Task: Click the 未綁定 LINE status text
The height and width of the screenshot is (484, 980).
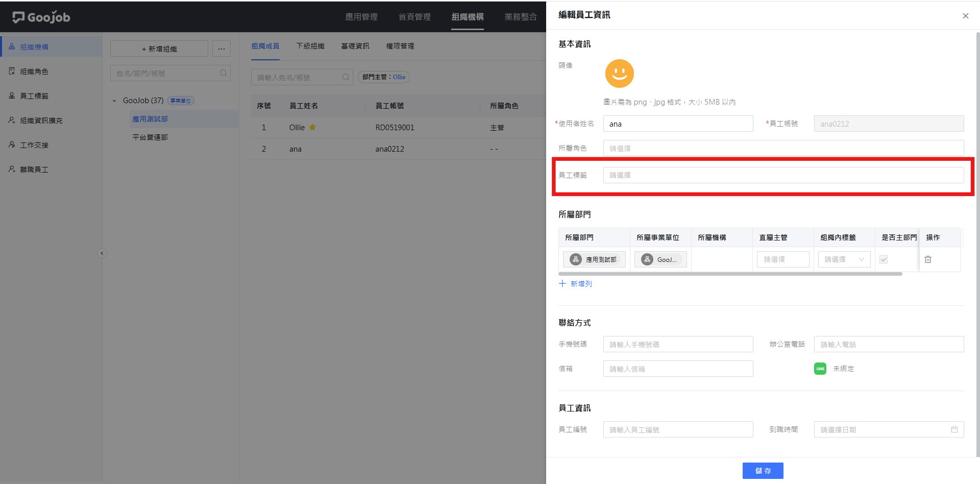Action: click(x=843, y=369)
